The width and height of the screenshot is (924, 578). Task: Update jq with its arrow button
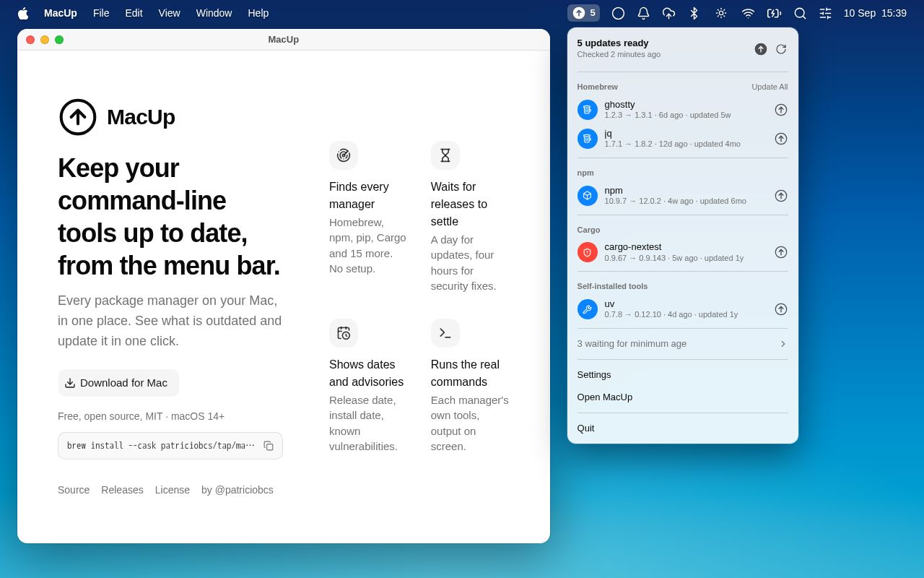[x=781, y=139]
